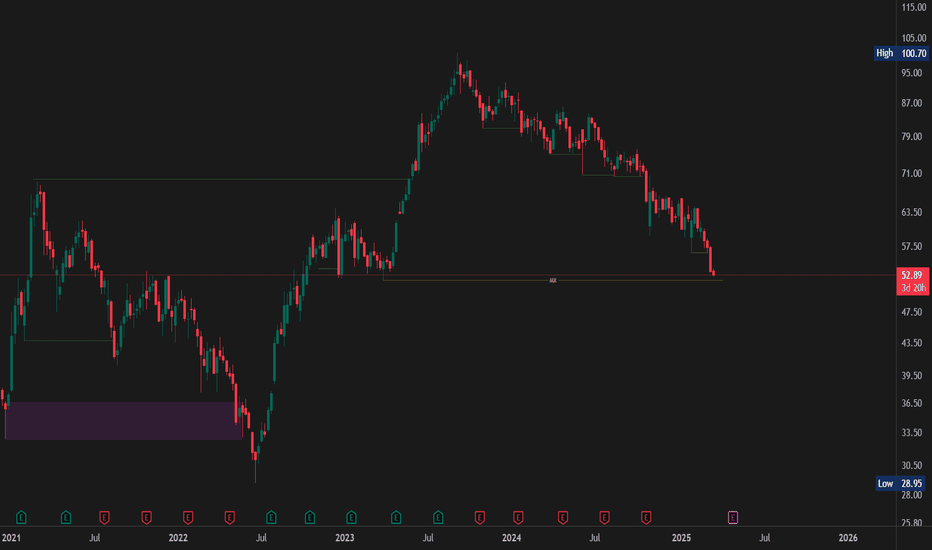
Task: Click the green earnings marker just before Jul 2021
Action: [x=66, y=517]
